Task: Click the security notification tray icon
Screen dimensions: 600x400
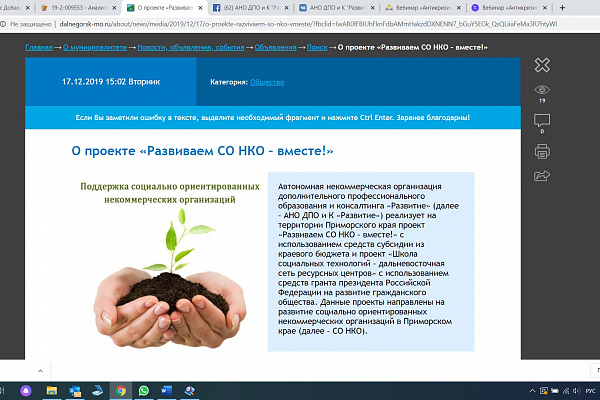Action: [x=544, y=391]
